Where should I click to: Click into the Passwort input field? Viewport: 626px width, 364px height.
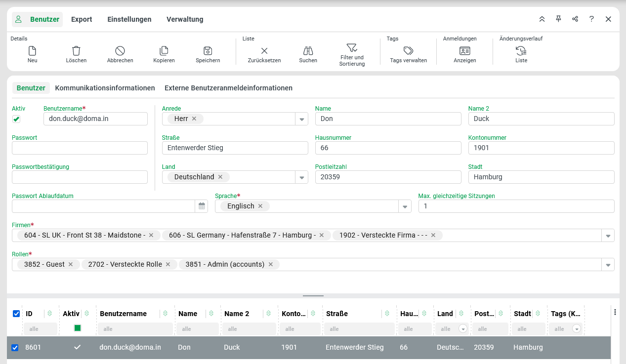(80, 148)
